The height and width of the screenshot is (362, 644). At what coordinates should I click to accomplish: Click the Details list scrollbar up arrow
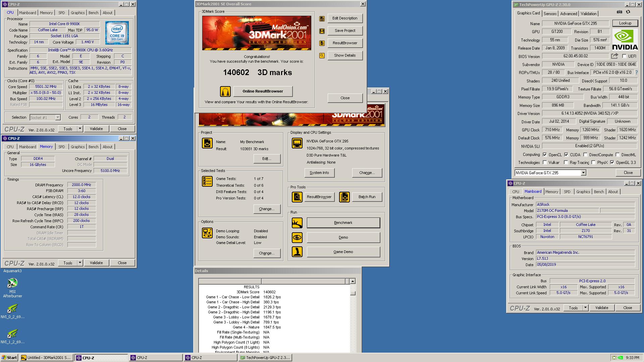pyautogui.click(x=353, y=281)
